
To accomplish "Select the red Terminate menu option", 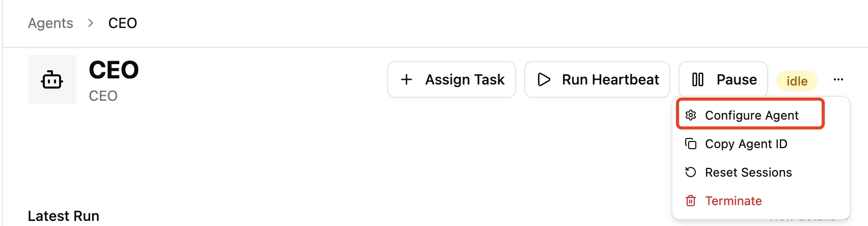I will [x=733, y=201].
